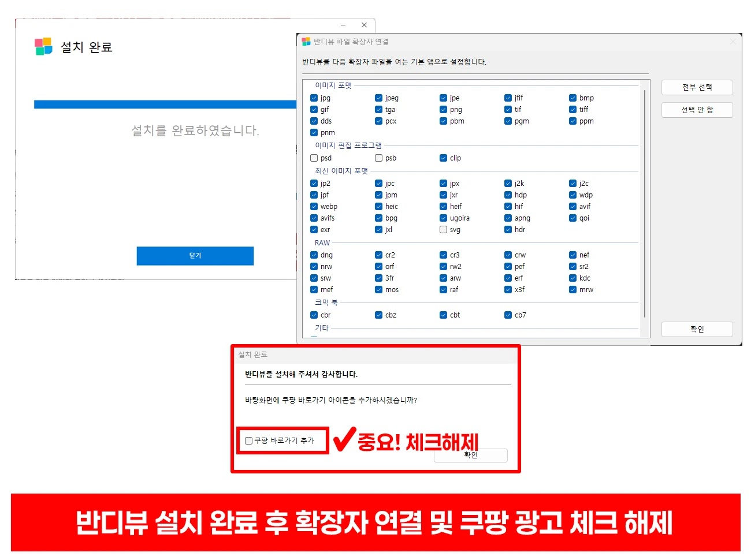Click the 코믹 북 group label

click(x=326, y=303)
